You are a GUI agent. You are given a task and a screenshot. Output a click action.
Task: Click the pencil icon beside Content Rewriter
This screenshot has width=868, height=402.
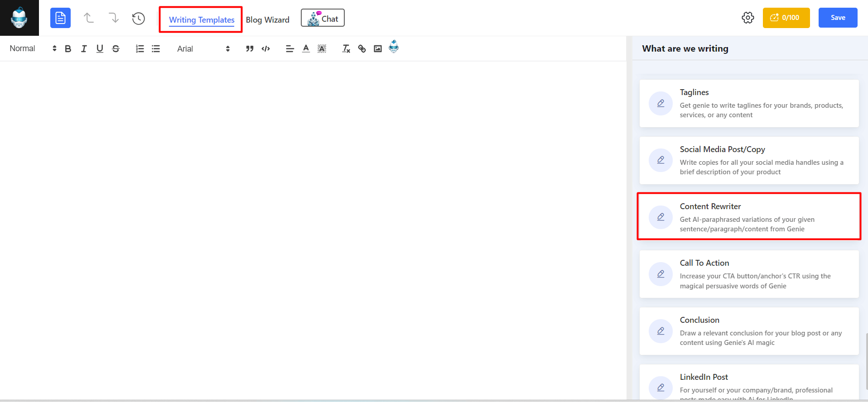661,217
